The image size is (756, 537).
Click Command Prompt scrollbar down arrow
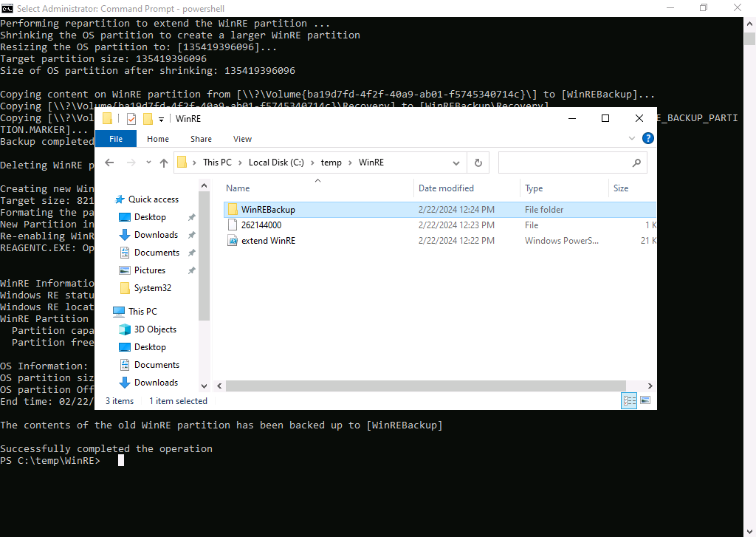(750, 531)
